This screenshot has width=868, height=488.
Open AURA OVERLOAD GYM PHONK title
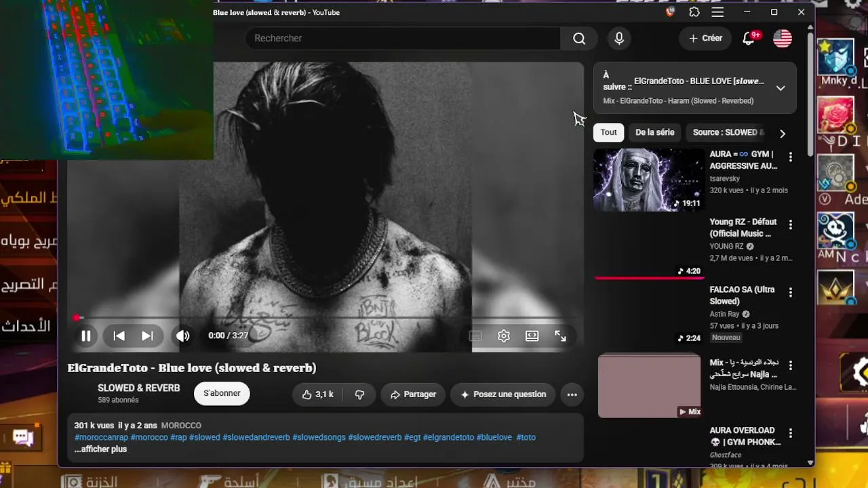(745, 436)
